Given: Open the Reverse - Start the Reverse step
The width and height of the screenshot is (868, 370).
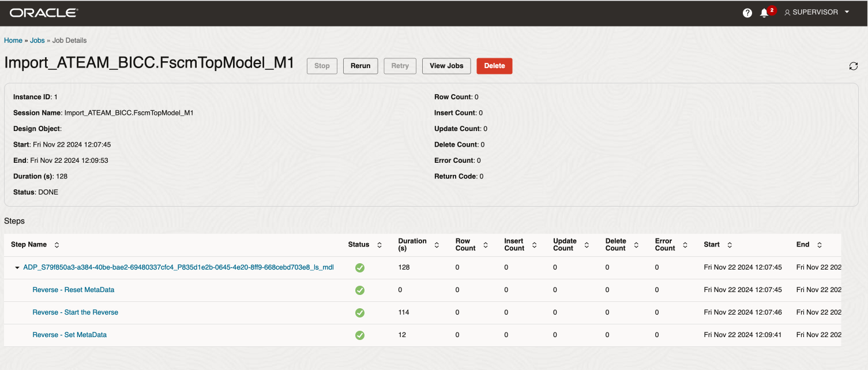Looking at the screenshot, I should pos(75,312).
